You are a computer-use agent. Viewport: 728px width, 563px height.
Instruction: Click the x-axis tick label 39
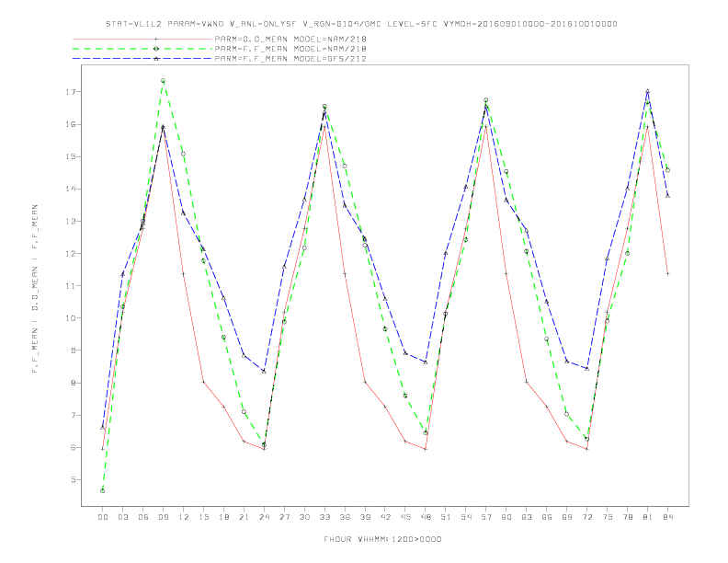(365, 517)
